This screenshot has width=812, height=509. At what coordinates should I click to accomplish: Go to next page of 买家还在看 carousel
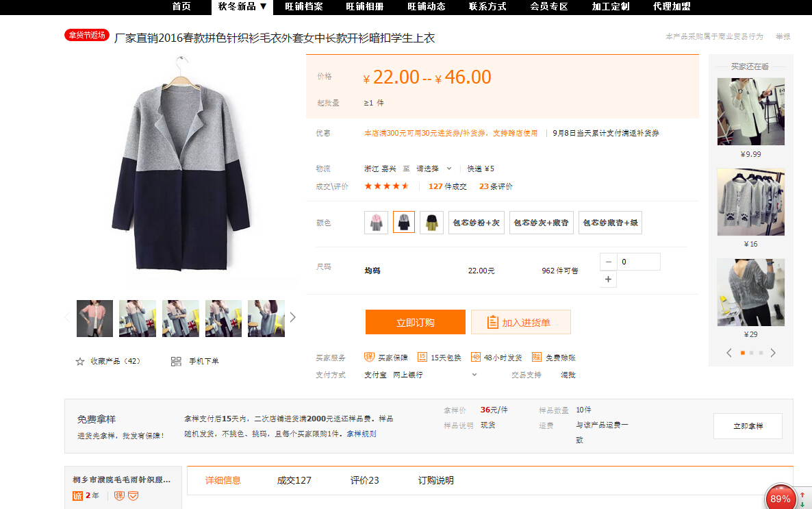(x=773, y=353)
